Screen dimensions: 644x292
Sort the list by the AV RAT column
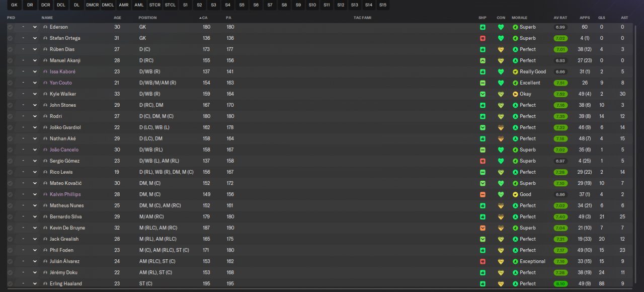pos(560,18)
